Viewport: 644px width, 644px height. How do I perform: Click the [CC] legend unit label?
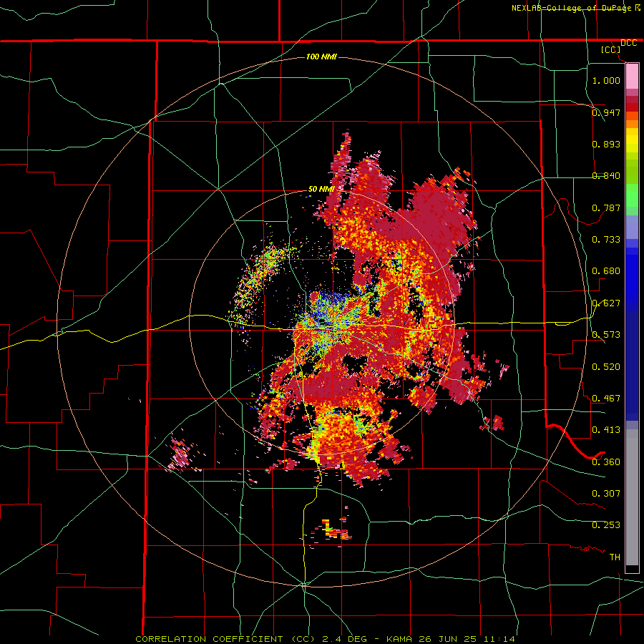[x=611, y=49]
